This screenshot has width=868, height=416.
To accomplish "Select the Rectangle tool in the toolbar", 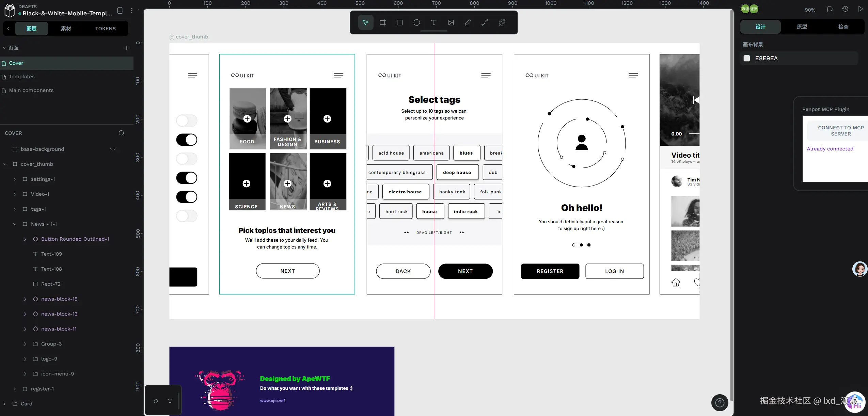I will tap(400, 22).
